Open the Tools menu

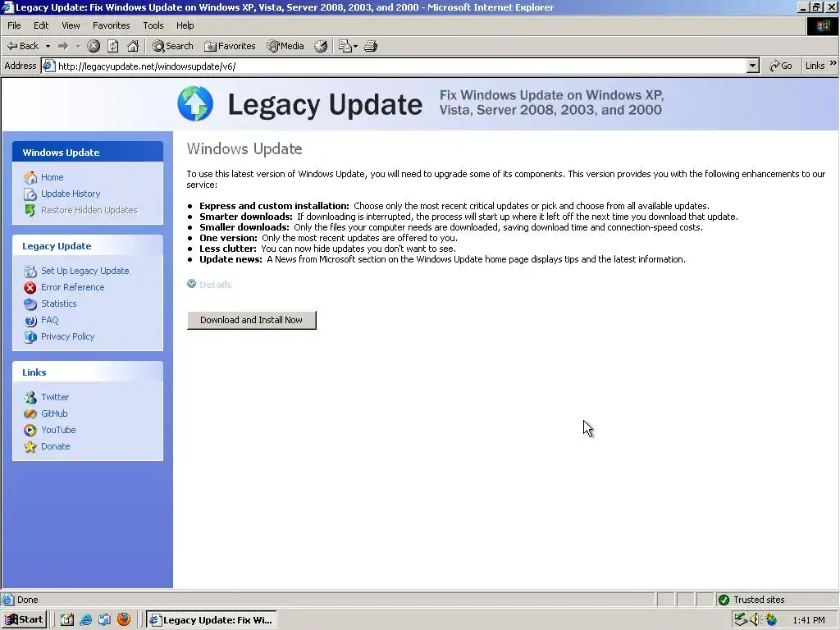coord(153,25)
